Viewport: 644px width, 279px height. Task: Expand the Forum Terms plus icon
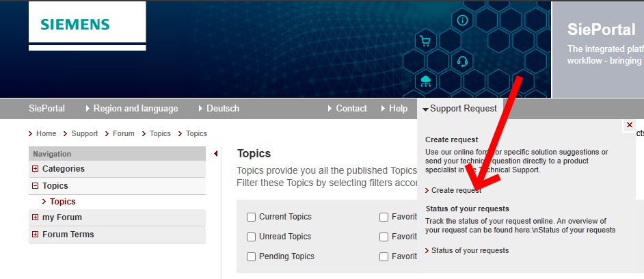click(35, 235)
